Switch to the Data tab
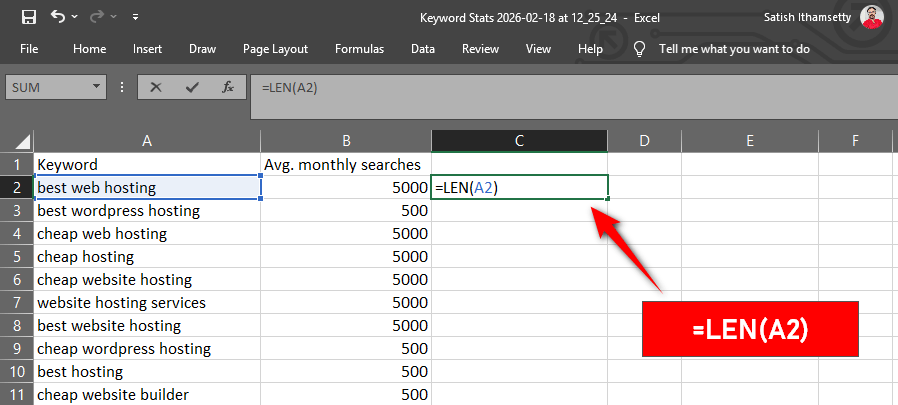898x405 pixels. click(423, 49)
